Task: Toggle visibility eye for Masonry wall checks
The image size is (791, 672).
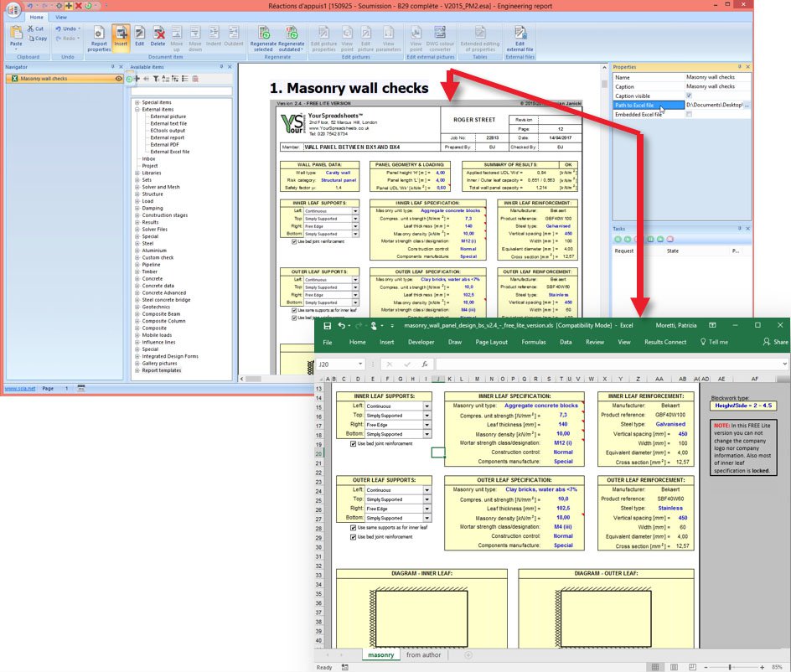Action: click(x=118, y=79)
